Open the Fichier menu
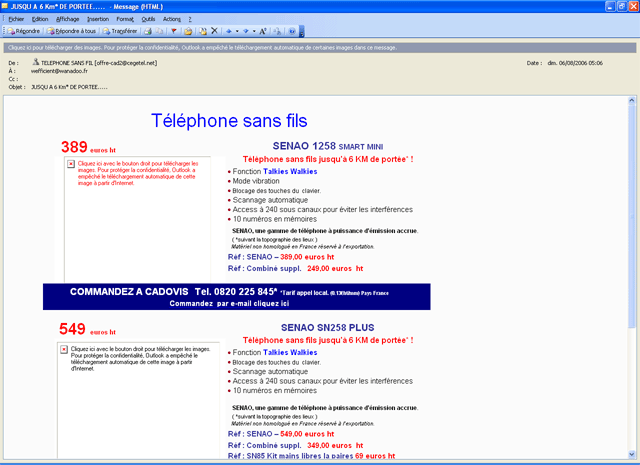This screenshot has width=640, height=465. click(16, 19)
